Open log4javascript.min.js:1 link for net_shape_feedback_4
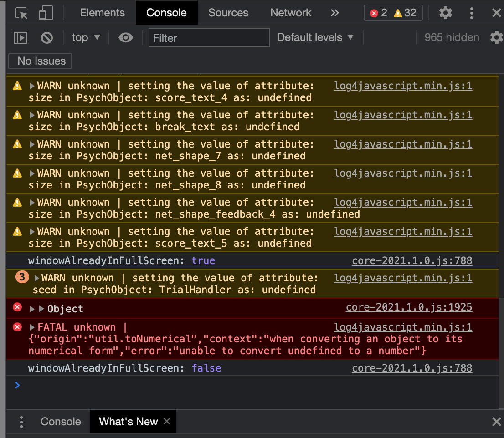This screenshot has height=438, width=504. click(x=403, y=203)
